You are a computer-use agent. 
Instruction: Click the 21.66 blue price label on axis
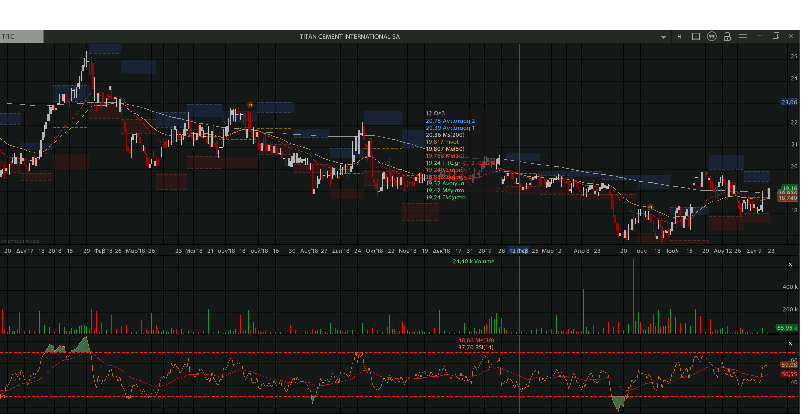[x=790, y=102]
